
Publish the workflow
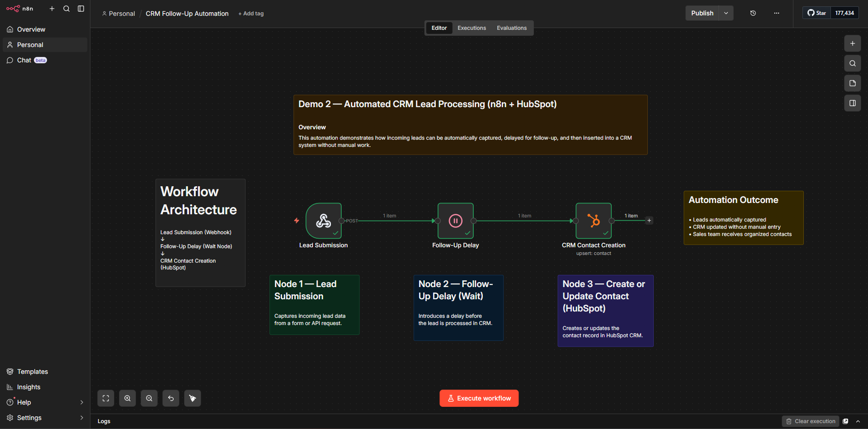702,13
